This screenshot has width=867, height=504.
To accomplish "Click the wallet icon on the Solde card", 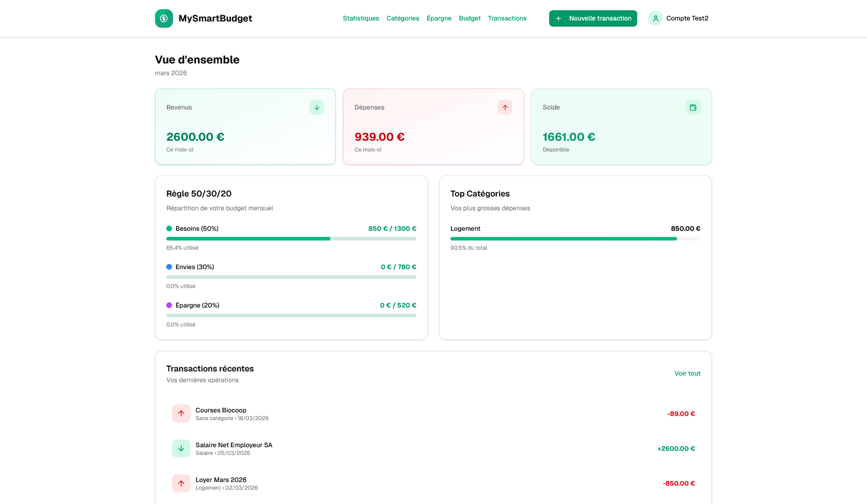I will (x=693, y=107).
